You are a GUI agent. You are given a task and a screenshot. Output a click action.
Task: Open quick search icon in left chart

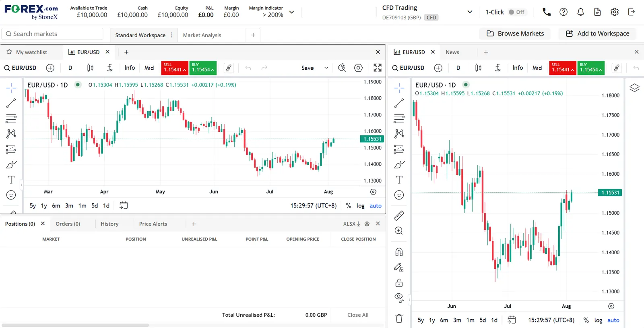pyautogui.click(x=342, y=68)
